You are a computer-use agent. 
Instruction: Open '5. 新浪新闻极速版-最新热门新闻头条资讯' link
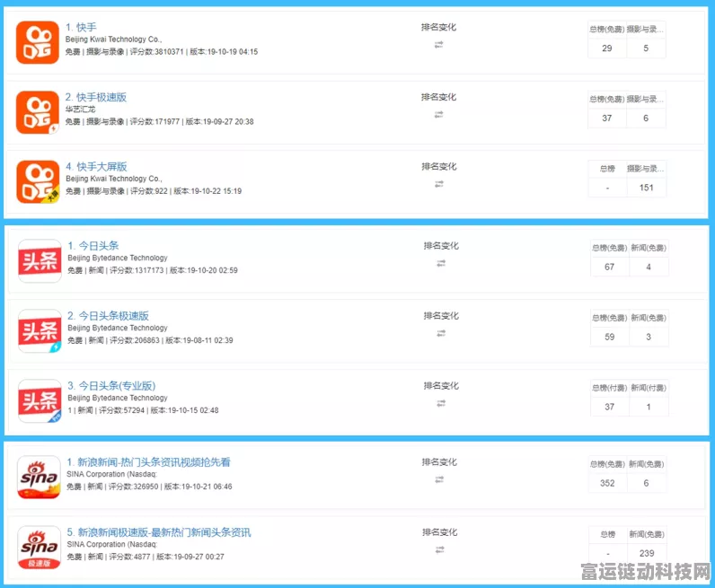click(159, 532)
